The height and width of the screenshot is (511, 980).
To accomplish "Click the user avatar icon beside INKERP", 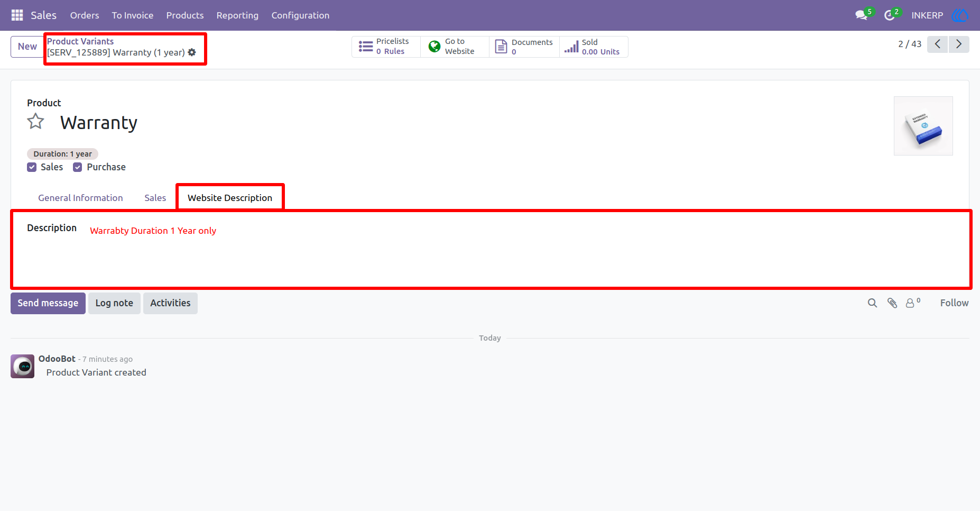I will pos(960,15).
